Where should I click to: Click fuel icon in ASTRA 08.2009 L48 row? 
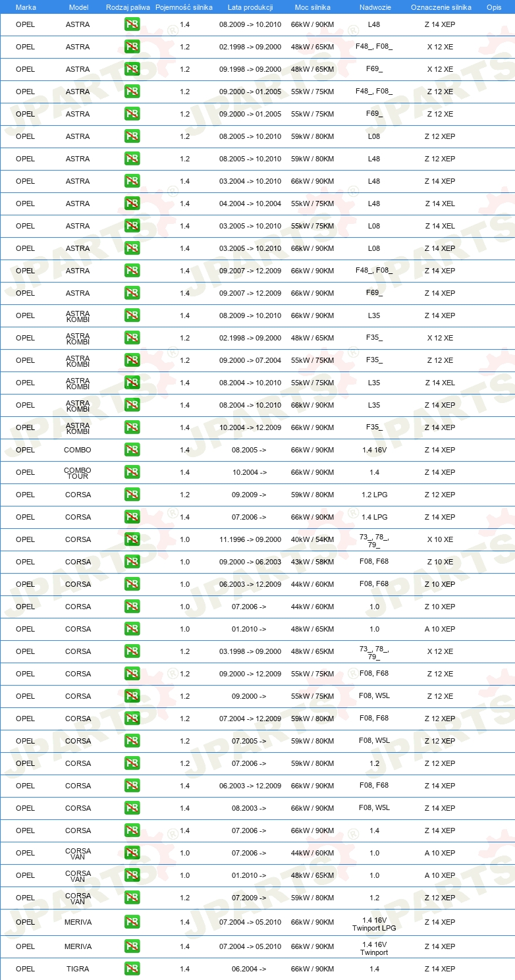132,24
